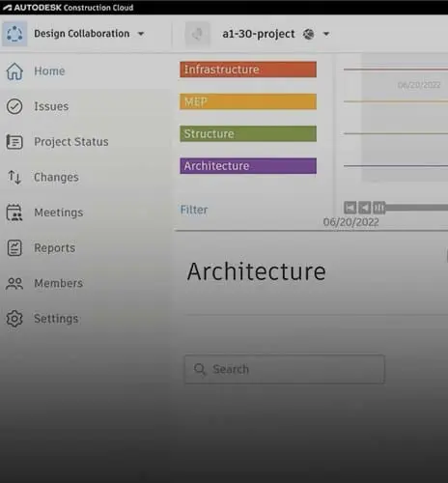The width and height of the screenshot is (448, 483).
Task: Click the 06/20/2022 date under the slider
Action: [x=350, y=222]
